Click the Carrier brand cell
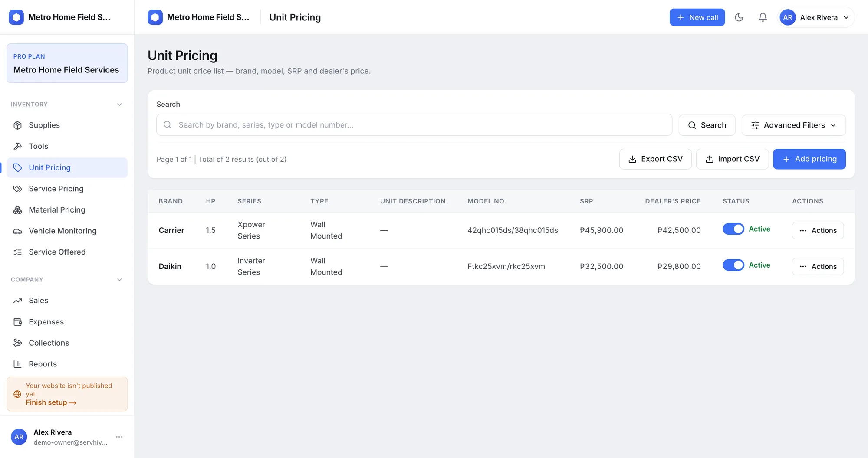This screenshot has width=868, height=458. pos(171,230)
